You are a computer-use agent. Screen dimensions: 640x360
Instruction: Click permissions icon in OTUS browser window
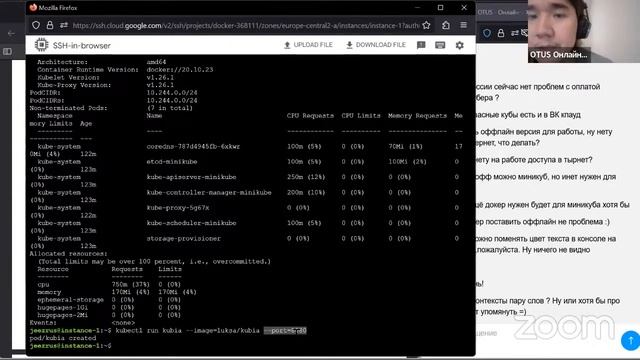[x=514, y=33]
